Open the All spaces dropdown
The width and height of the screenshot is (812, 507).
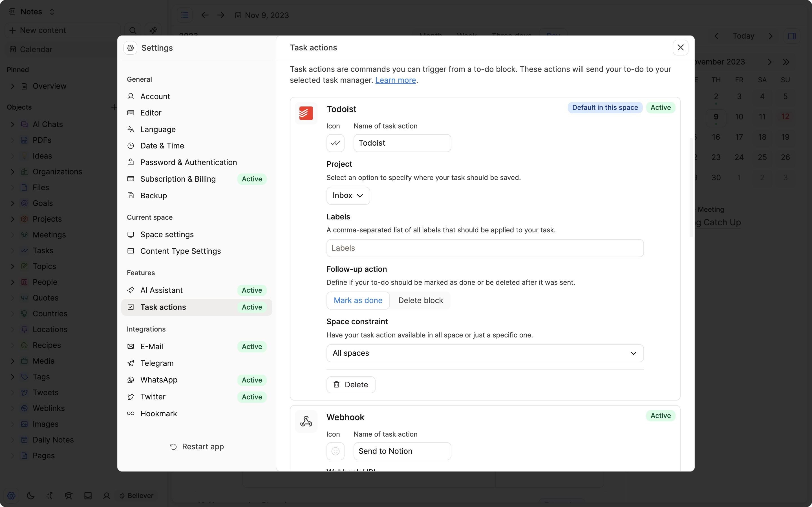(484, 353)
